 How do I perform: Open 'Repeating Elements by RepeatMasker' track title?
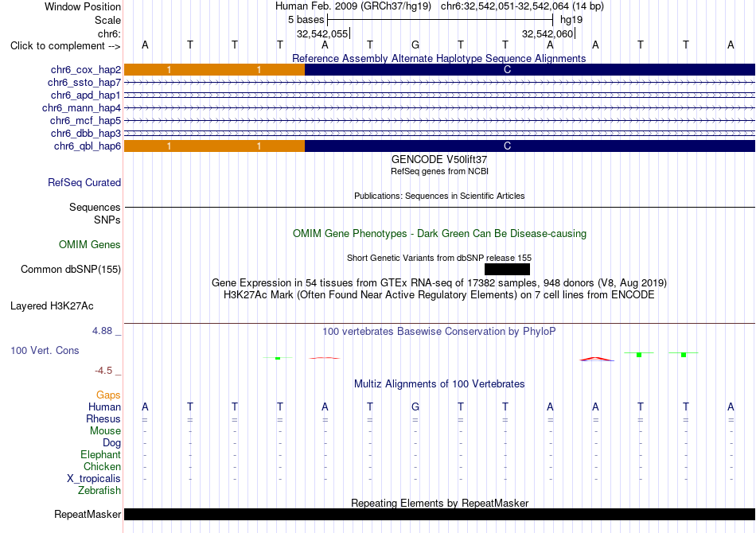439,503
